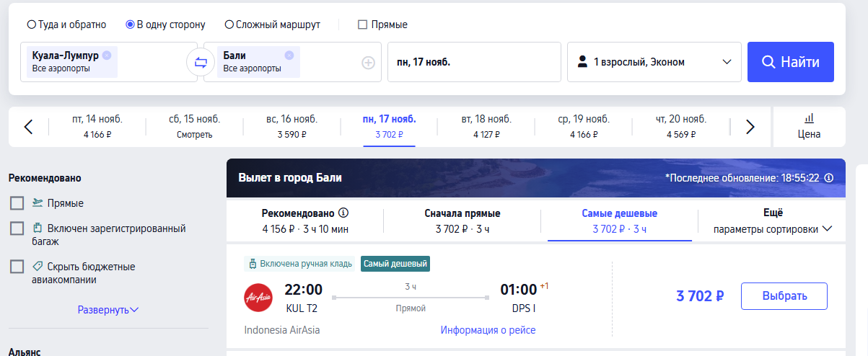Clear Бали destination with x icon

(x=289, y=55)
